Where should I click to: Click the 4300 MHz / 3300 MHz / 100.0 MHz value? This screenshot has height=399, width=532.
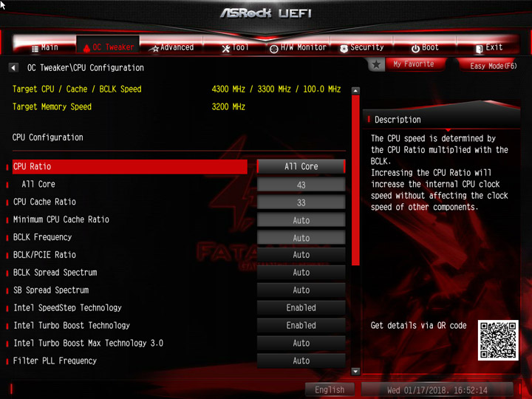[x=276, y=89]
